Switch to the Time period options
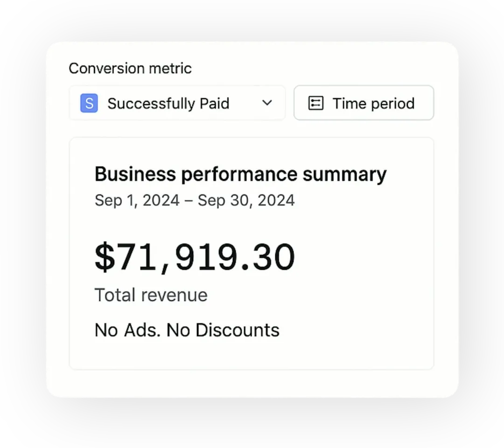Image resolution: width=504 pixels, height=448 pixels. tap(364, 103)
